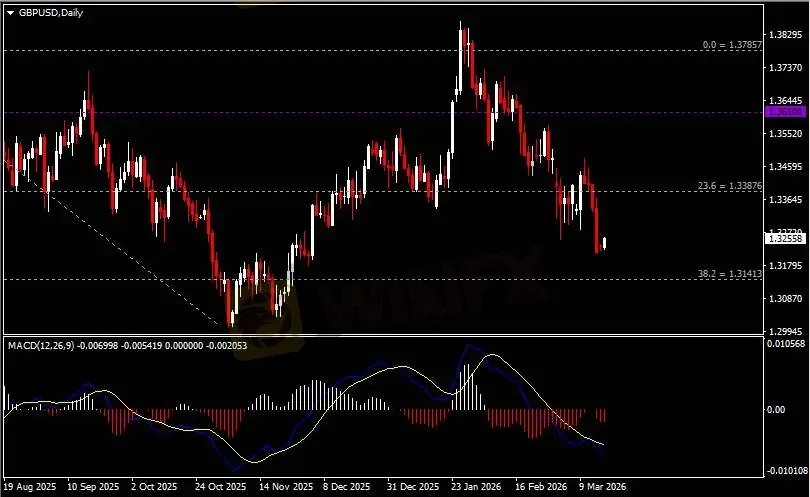This screenshot has height=497, width=810.
Task: Click the purple 1.36100 price level tag
Action: [785, 112]
